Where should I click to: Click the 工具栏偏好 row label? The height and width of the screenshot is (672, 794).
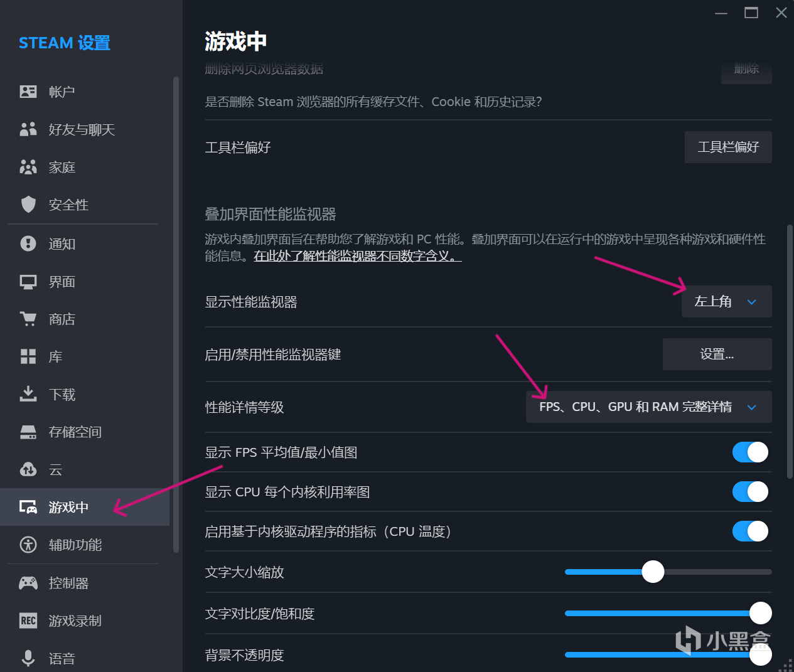click(237, 147)
